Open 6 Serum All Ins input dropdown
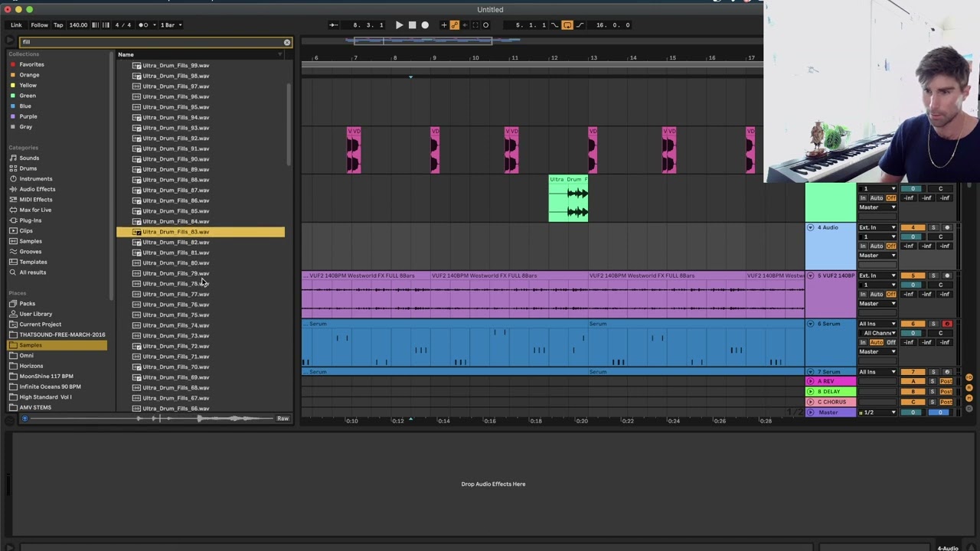The image size is (980, 551). point(877,324)
